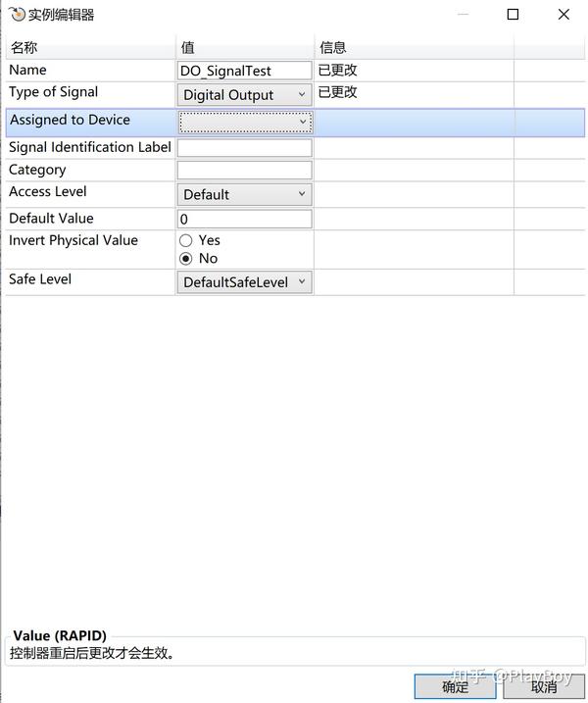This screenshot has width=588, height=703.
Task: Minimize the 实例编辑器 window
Action: click(463, 15)
